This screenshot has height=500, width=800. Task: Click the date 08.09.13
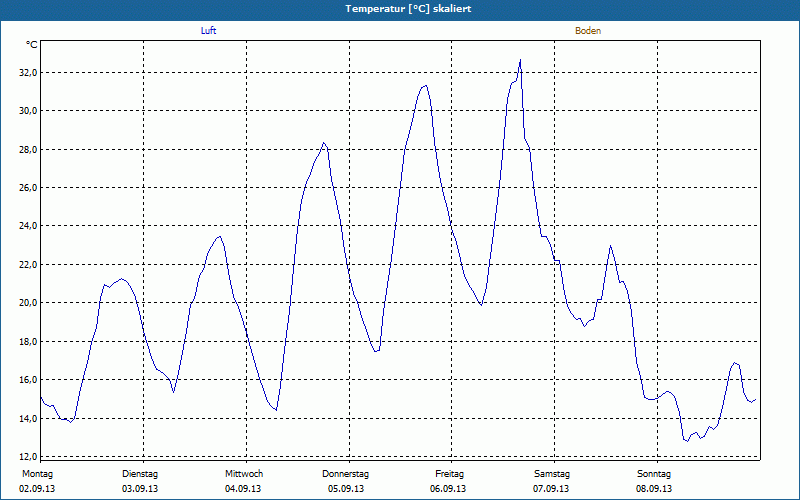coord(654,489)
